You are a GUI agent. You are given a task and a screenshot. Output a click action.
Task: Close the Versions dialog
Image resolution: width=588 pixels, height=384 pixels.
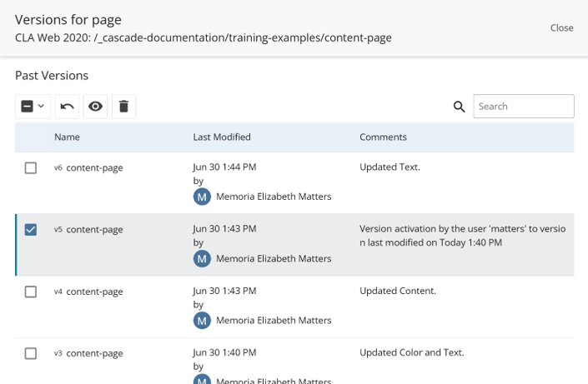tap(561, 27)
